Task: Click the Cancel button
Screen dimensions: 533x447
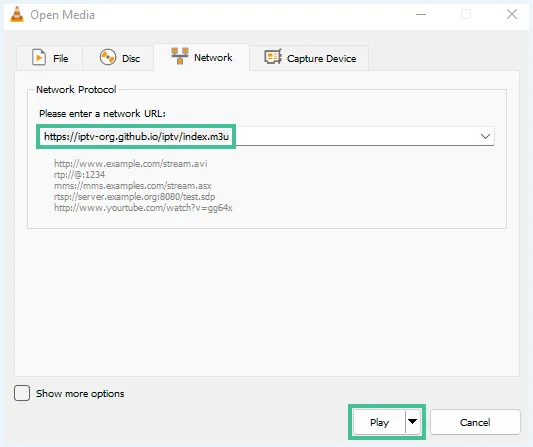Action: coord(475,422)
